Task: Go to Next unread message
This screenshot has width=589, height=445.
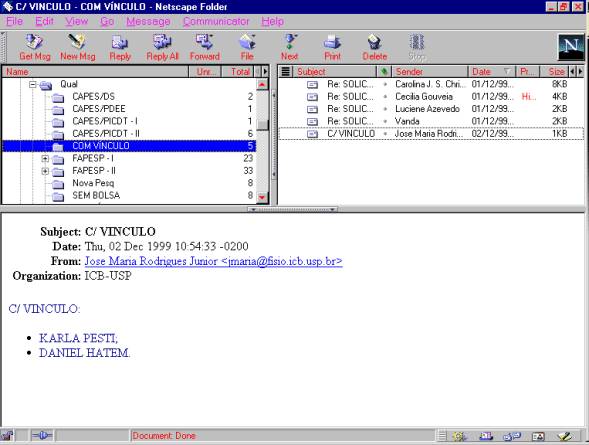Action: (289, 47)
